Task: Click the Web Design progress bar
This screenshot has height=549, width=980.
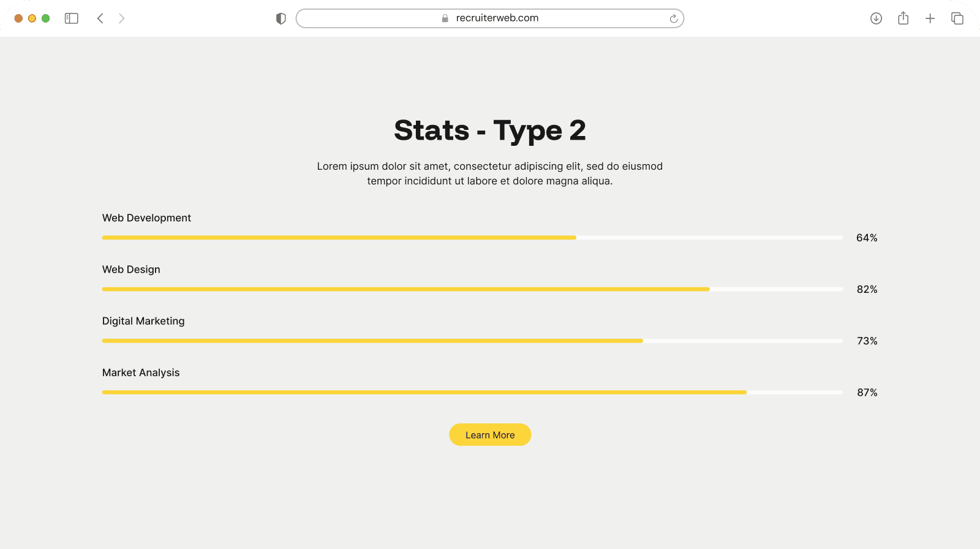Action: (x=472, y=289)
